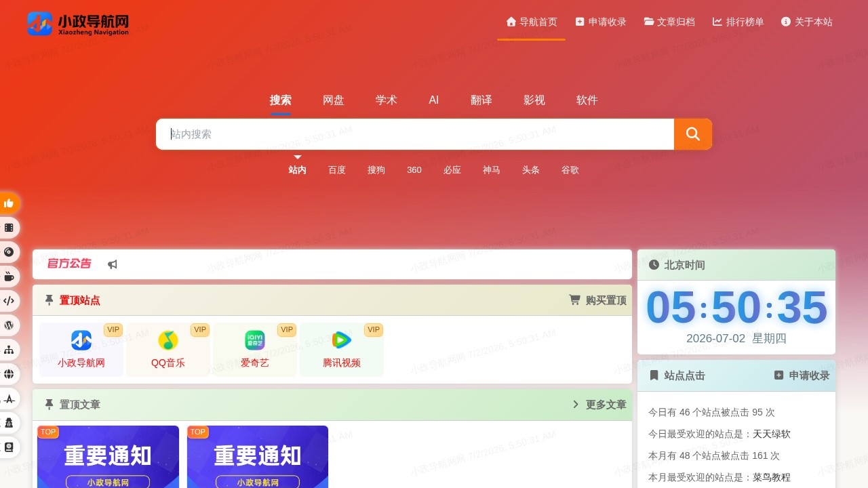The image size is (868, 488).
Task: Click 申请收录 in 站点点击 panel header
Action: click(x=810, y=375)
